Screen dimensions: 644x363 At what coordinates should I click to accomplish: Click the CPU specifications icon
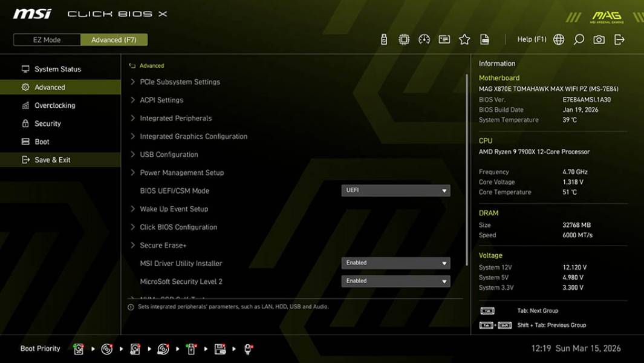403,39
